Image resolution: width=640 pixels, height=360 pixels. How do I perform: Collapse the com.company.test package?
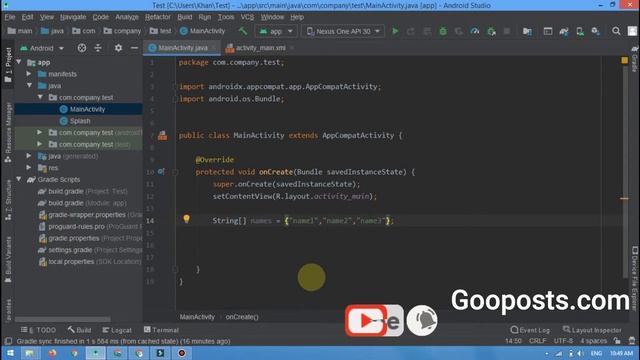pyautogui.click(x=40, y=97)
